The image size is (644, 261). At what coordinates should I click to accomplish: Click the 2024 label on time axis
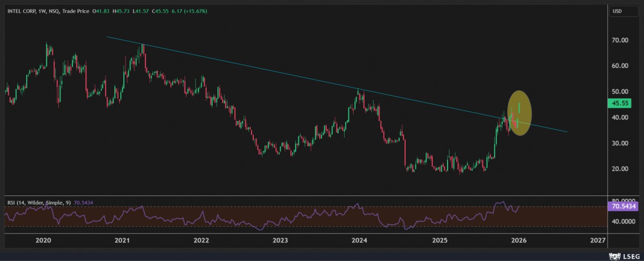(360, 240)
